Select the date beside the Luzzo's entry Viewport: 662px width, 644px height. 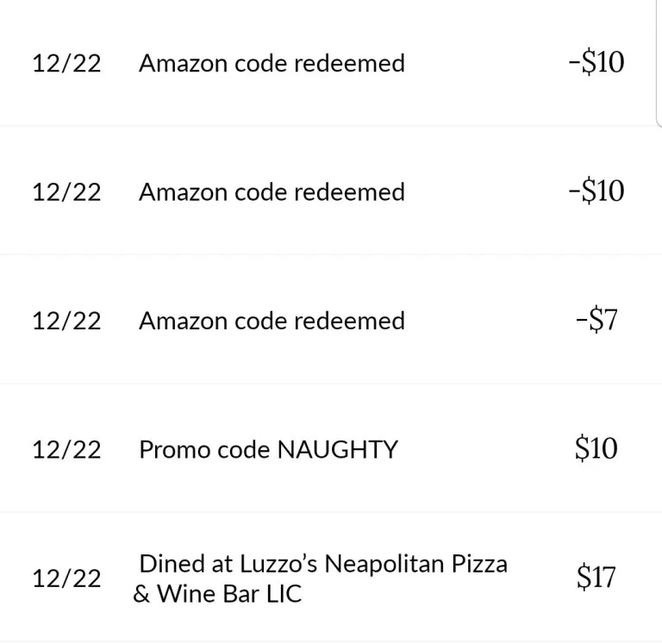coord(66,578)
